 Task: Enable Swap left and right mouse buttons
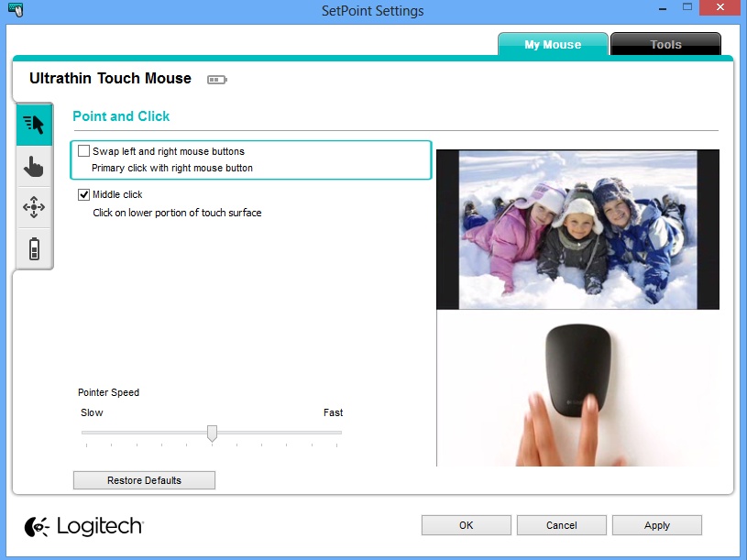[x=83, y=151]
